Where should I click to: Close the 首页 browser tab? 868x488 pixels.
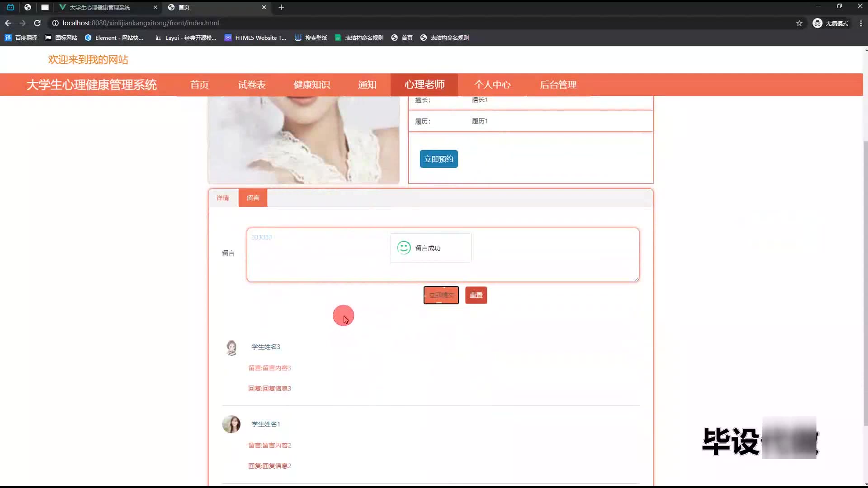(x=264, y=7)
